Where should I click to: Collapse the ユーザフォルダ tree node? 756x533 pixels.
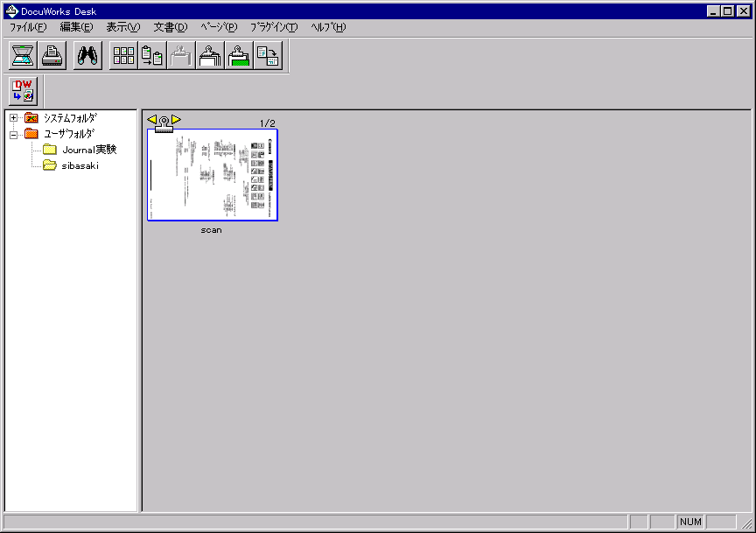(x=13, y=135)
